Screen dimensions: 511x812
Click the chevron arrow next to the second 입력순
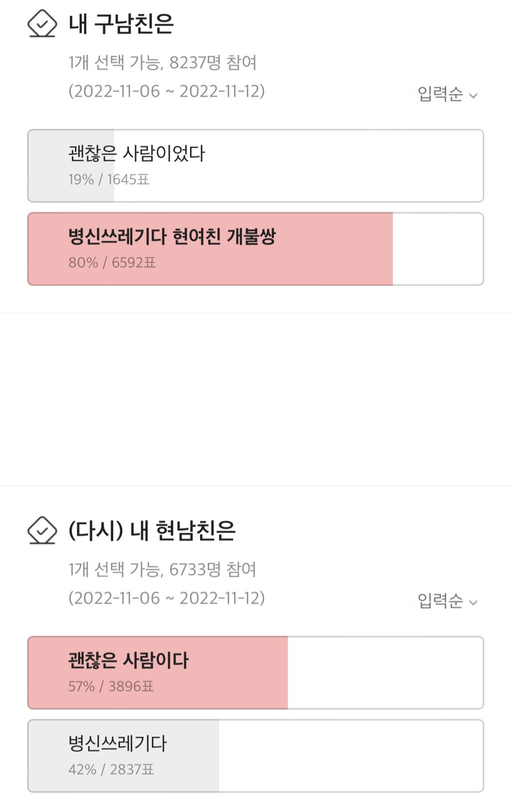tap(474, 602)
